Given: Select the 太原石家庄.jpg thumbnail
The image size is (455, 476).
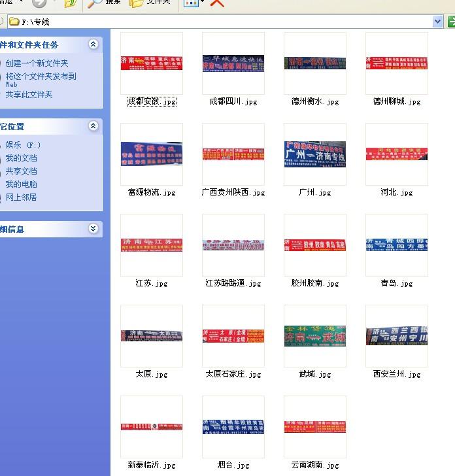Looking at the screenshot, I should click(233, 336).
